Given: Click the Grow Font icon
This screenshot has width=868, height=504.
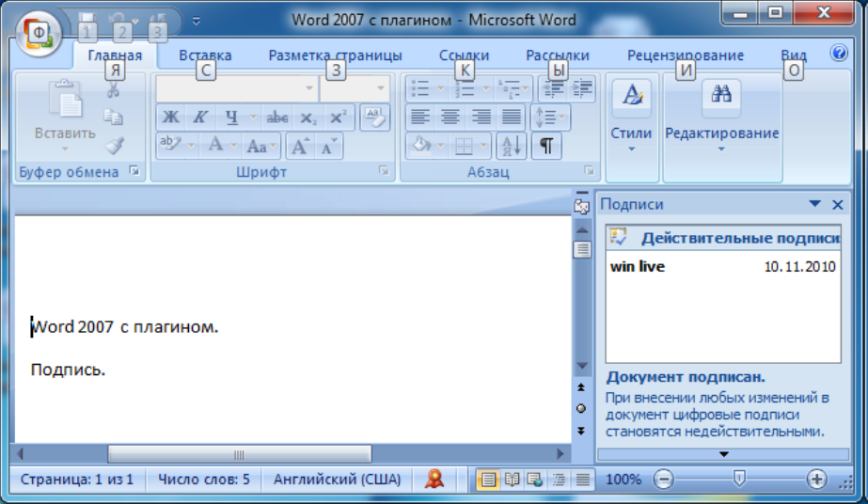Looking at the screenshot, I should click(x=299, y=146).
